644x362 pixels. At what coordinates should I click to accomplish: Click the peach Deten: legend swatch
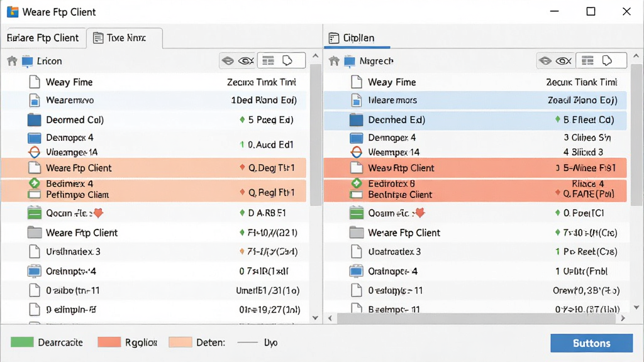tap(180, 343)
